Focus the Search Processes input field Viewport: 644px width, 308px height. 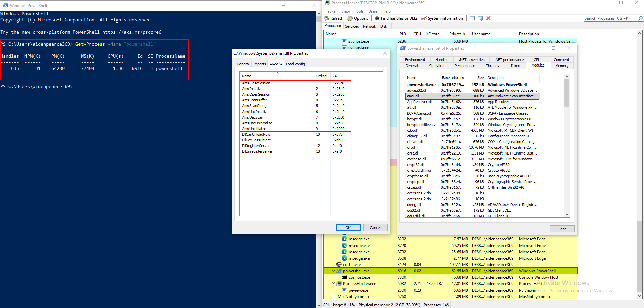pyautogui.click(x=610, y=18)
